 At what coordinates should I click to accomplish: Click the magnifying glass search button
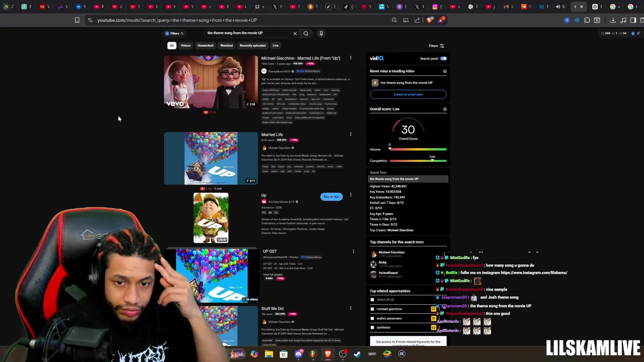coord(305,33)
